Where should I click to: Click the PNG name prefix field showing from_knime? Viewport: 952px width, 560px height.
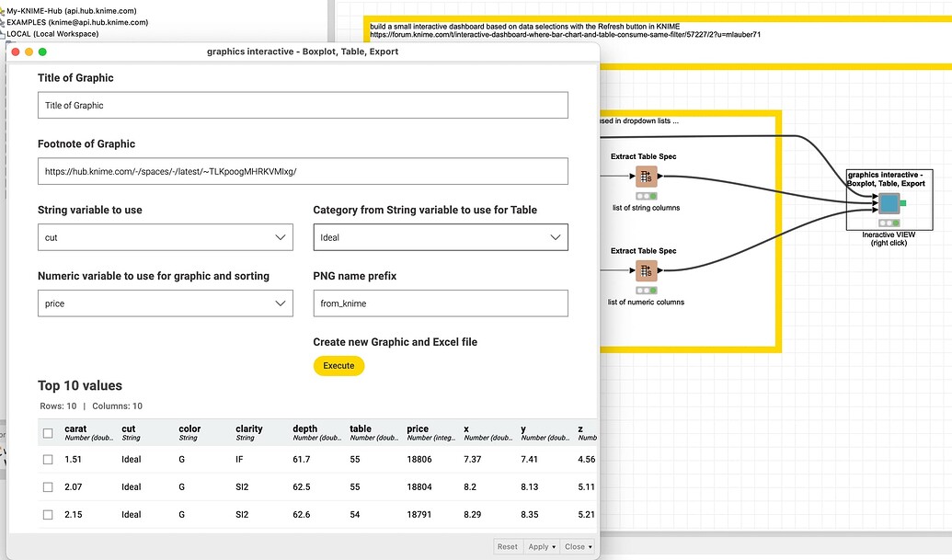click(x=440, y=303)
